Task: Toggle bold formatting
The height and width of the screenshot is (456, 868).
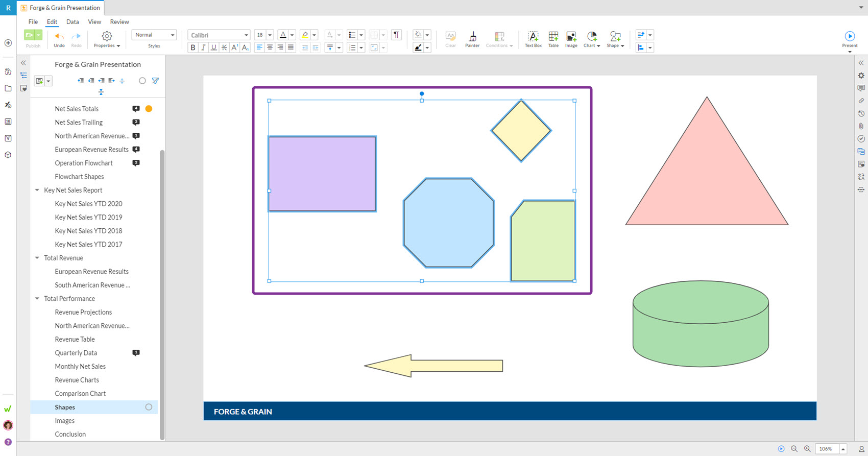Action: [193, 47]
